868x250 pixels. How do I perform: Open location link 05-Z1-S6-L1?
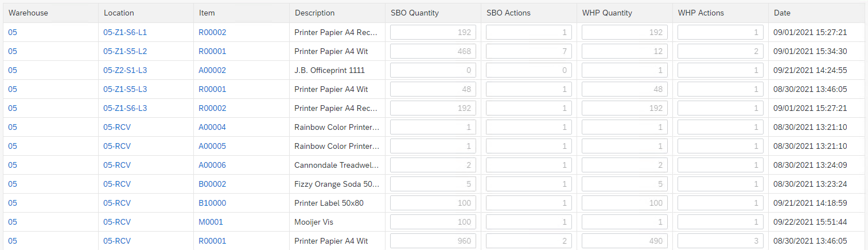[125, 33]
